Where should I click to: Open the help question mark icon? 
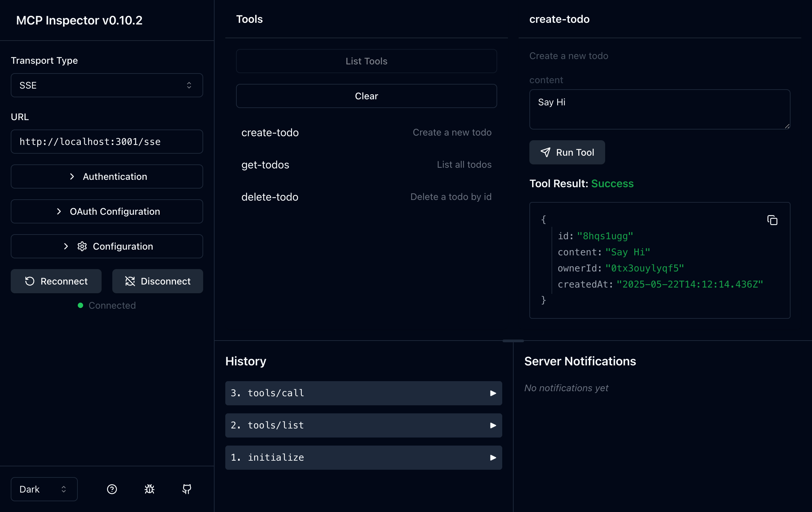point(112,489)
